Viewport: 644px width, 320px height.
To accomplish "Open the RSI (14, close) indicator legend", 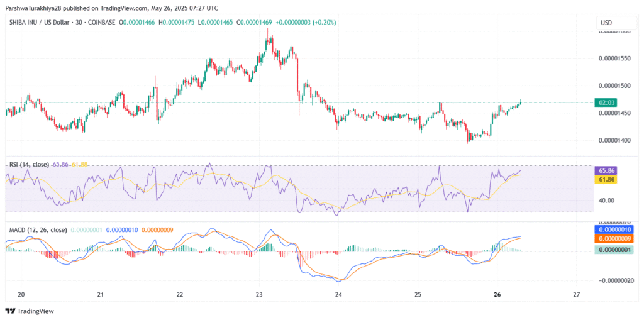I will 30,164.
